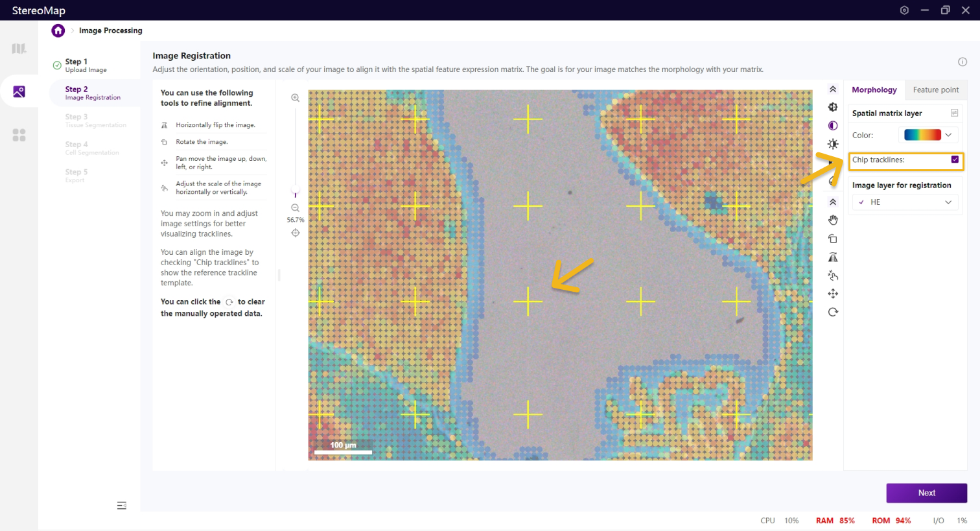Toggle the Spatial matrix layer switch icon
The height and width of the screenshot is (531, 980).
(x=954, y=113)
